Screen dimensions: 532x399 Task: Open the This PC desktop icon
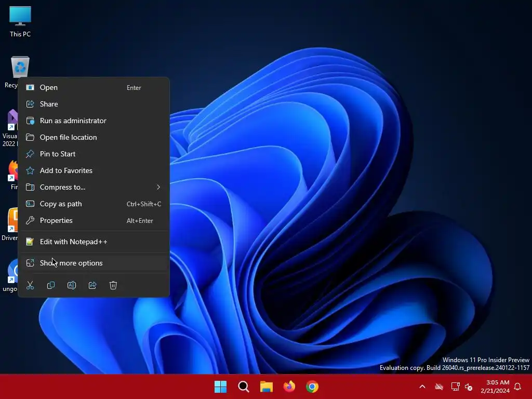(x=20, y=21)
